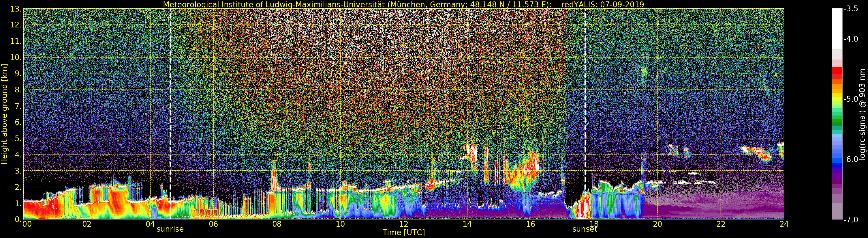Click the 'Time [UTC]' axis label

pos(404,233)
